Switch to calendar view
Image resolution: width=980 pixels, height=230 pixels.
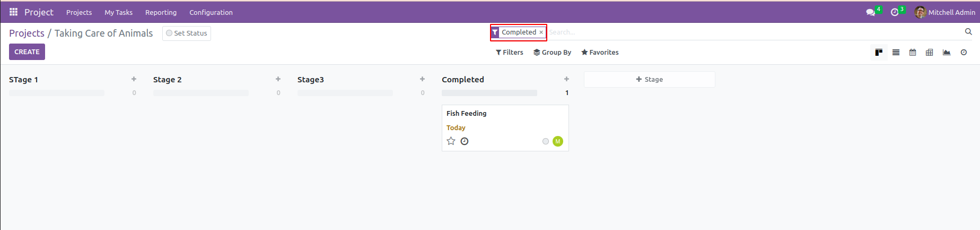pyautogui.click(x=913, y=53)
